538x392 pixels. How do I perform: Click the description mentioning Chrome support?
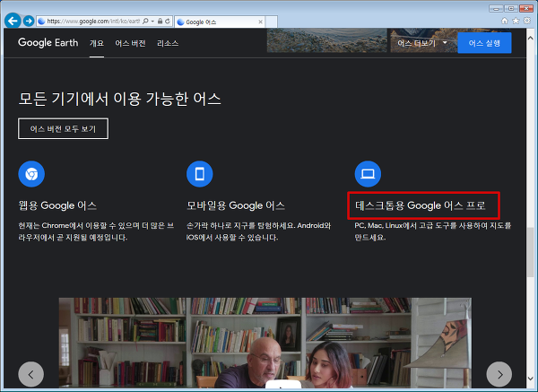click(96, 231)
